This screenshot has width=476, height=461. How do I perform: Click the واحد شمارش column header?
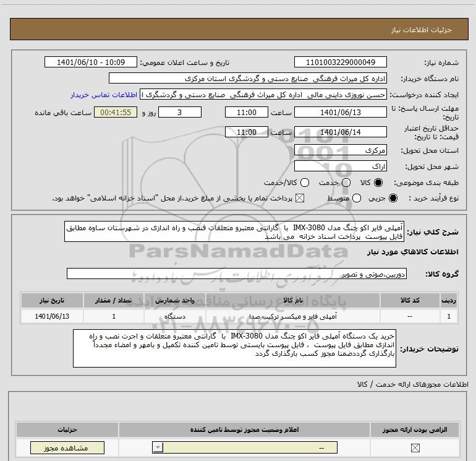[175, 300]
